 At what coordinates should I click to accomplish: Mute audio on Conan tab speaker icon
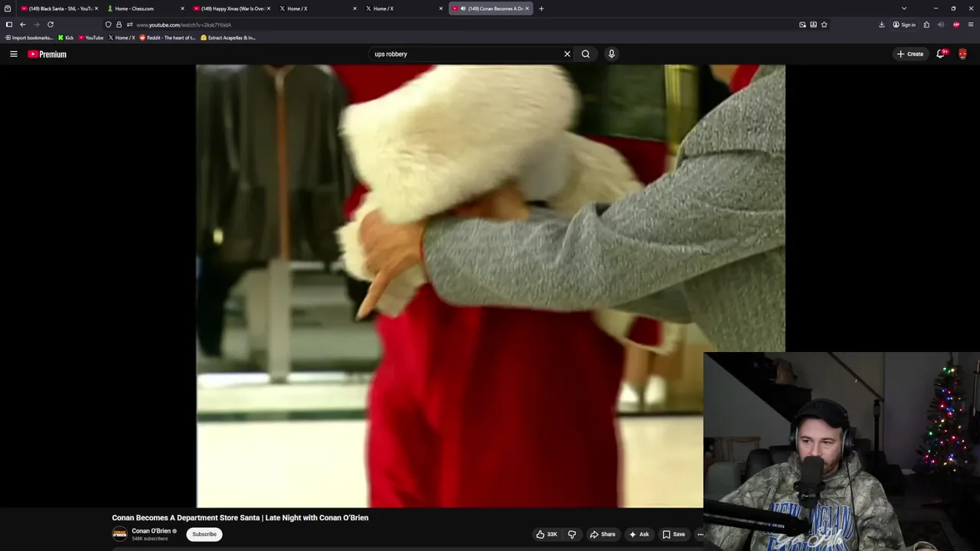coord(463,8)
